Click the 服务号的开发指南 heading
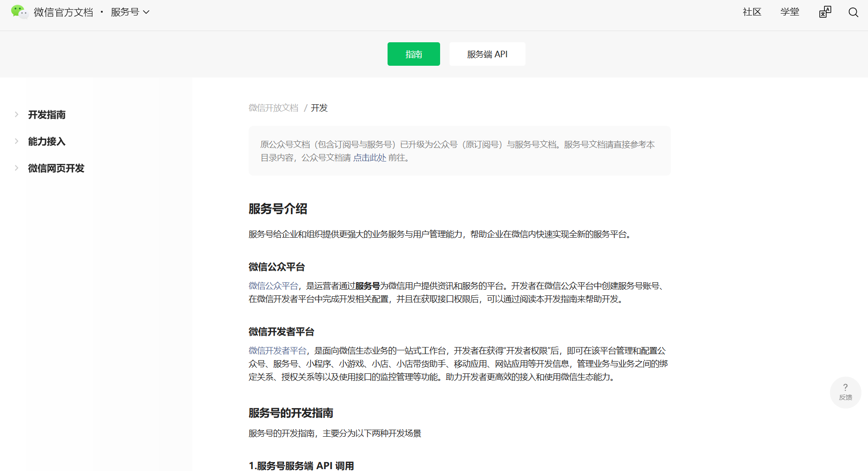The height and width of the screenshot is (471, 868). click(291, 413)
